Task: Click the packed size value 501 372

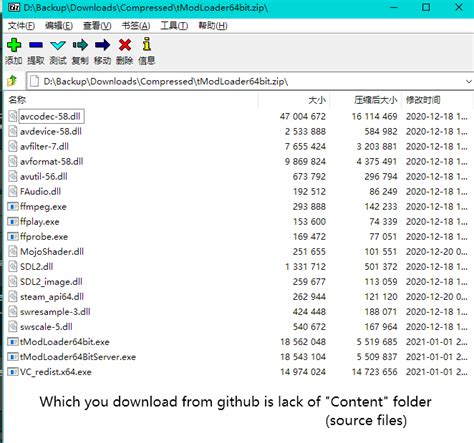Action: point(381,266)
